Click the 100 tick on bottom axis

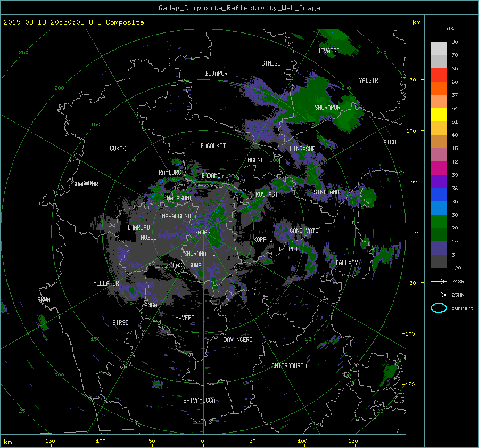[x=302, y=441]
